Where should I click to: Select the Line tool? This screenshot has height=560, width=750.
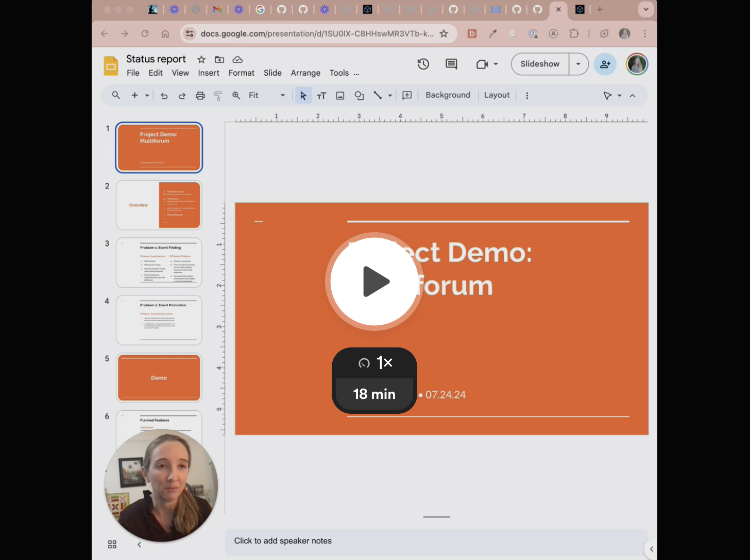pos(378,95)
